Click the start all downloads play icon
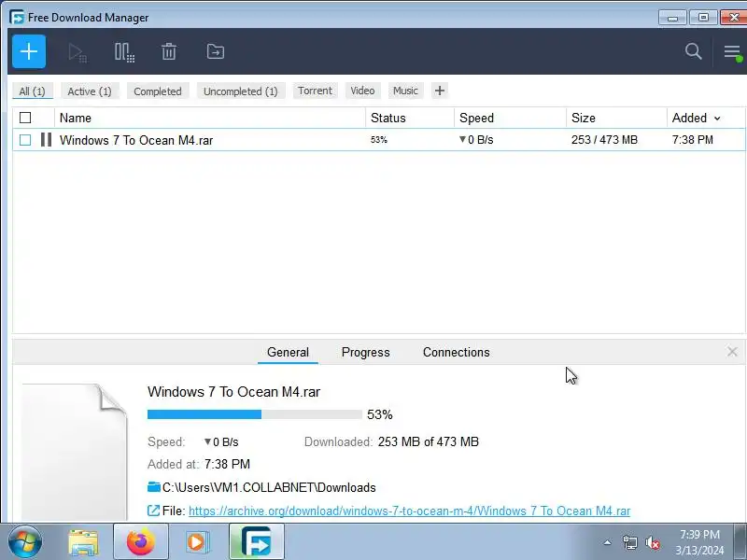The height and width of the screenshot is (560, 747). pyautogui.click(x=78, y=52)
